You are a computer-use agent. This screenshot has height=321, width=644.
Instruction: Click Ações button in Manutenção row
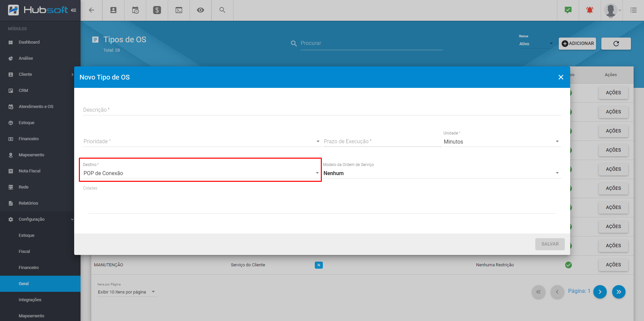tap(613, 265)
